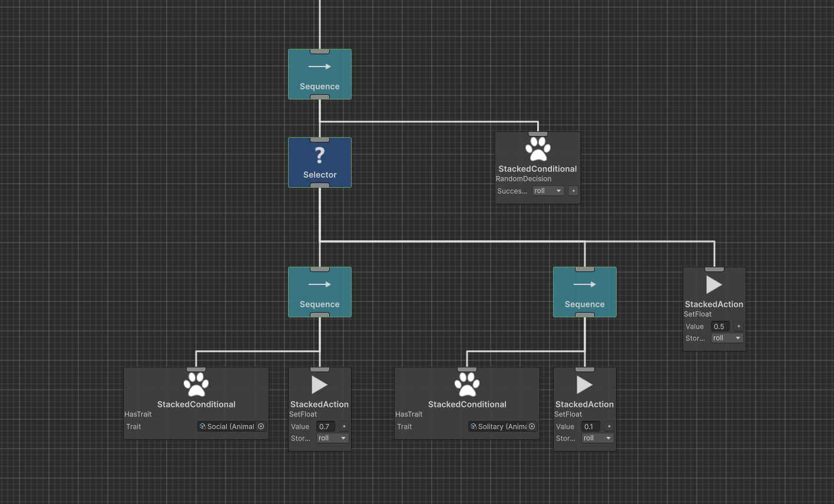
Task: Select the arrow icon of the Sequence above the Selector
Action: [320, 67]
